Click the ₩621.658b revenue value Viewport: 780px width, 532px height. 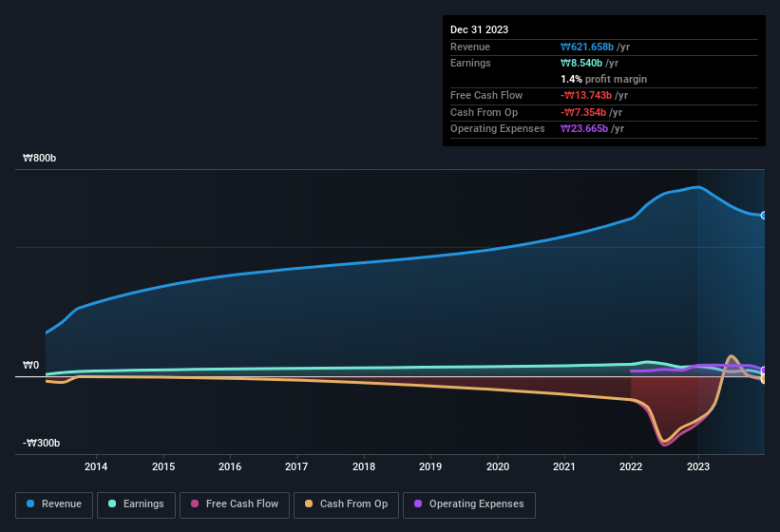tap(587, 47)
